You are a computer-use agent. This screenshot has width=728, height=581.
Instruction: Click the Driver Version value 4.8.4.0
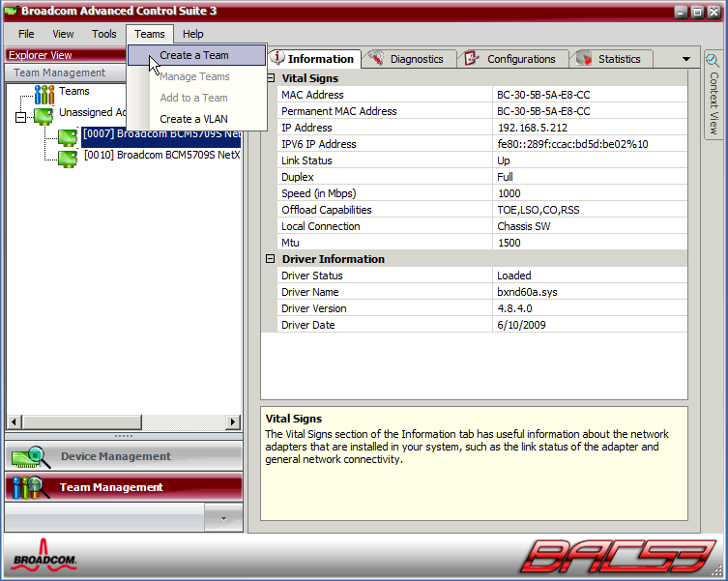coord(514,308)
